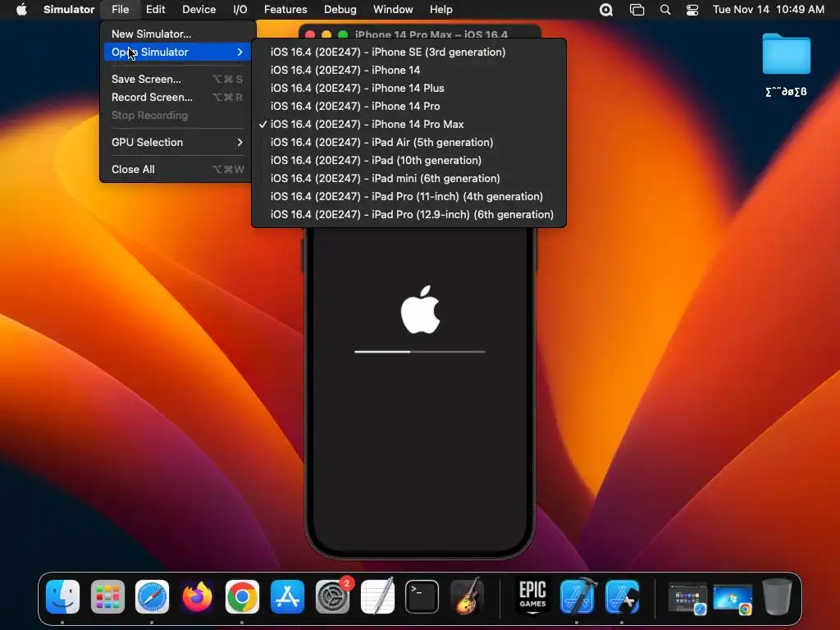840x630 pixels.
Task: Choose Record Screen... menu item
Action: (x=177, y=97)
